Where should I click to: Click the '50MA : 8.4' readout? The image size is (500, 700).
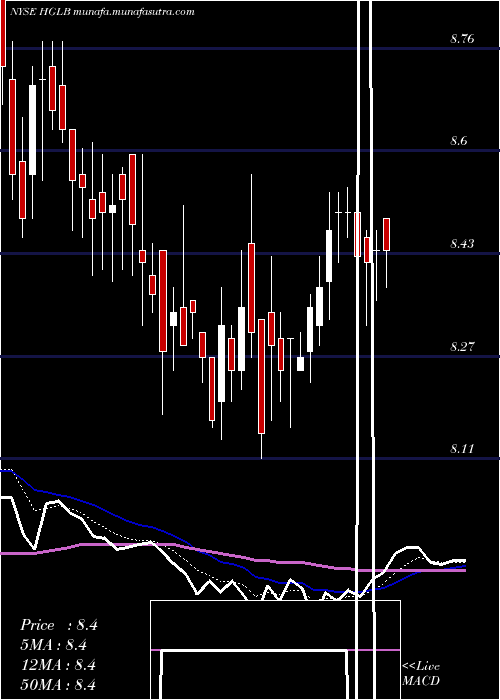(x=59, y=684)
